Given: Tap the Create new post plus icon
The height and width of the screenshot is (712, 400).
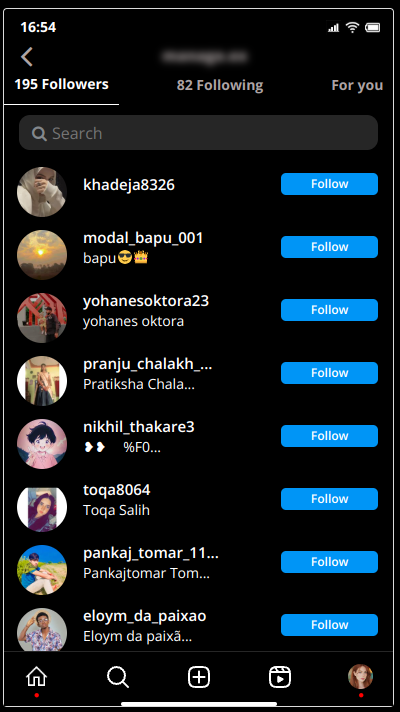Looking at the screenshot, I should point(199,677).
